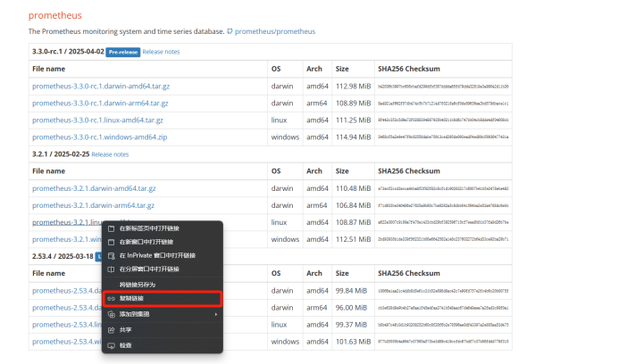This screenshot has width=618, height=364.
Task: Click the 110.48 MiB size cell
Action: click(353, 189)
